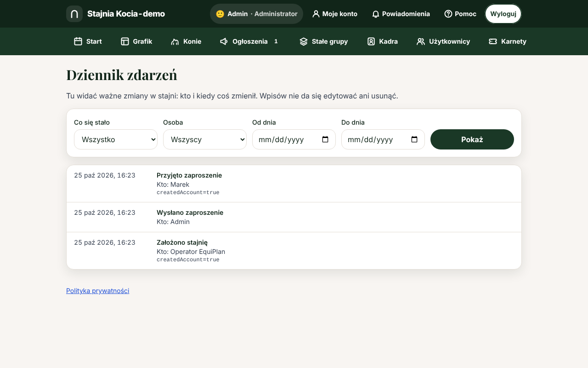588x368 pixels.
Task: Click the Ogłoszenia badge showing 1
Action: (276, 41)
